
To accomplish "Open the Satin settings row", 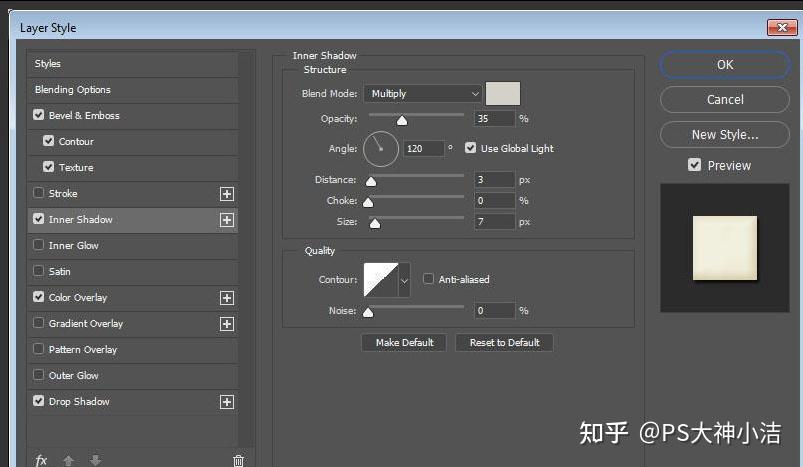I will coord(133,272).
